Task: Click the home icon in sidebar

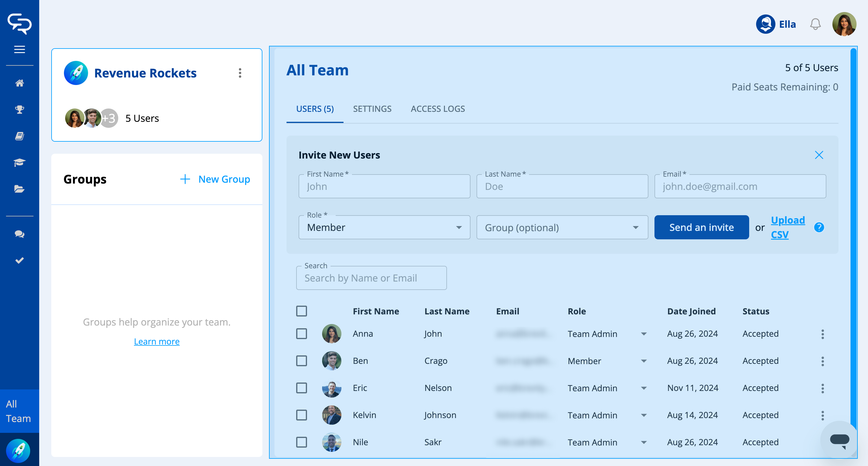Action: (x=20, y=83)
